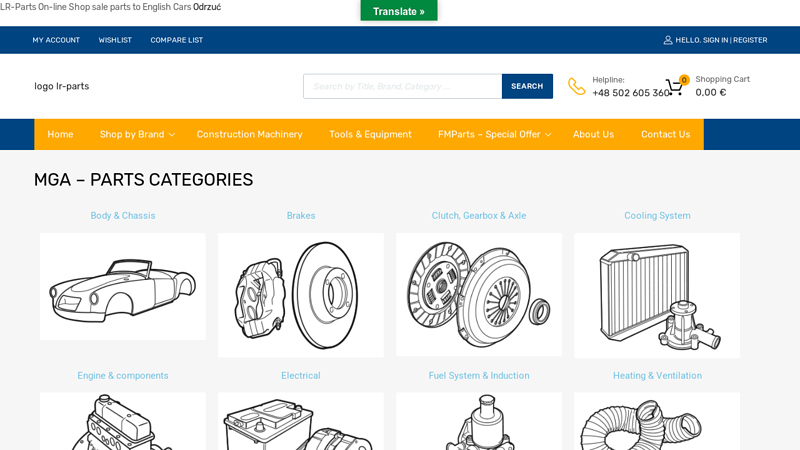
Task: Click the cart item count badge
Action: click(x=684, y=80)
